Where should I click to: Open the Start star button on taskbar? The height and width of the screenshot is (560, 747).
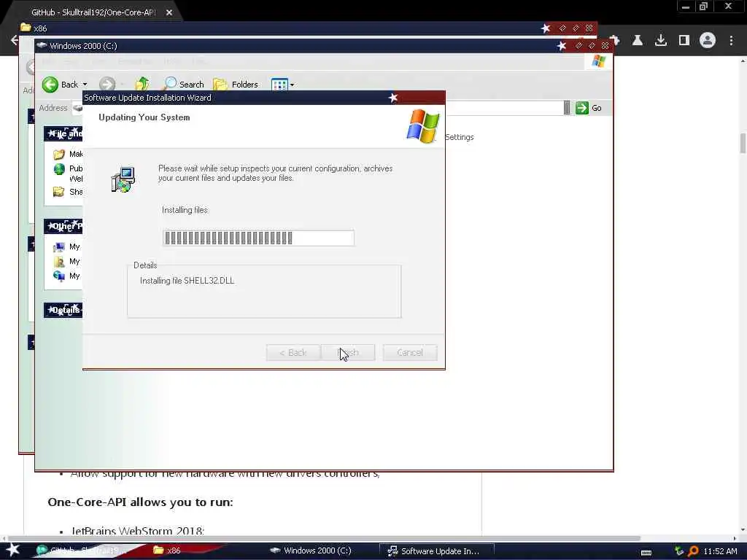[x=12, y=551]
